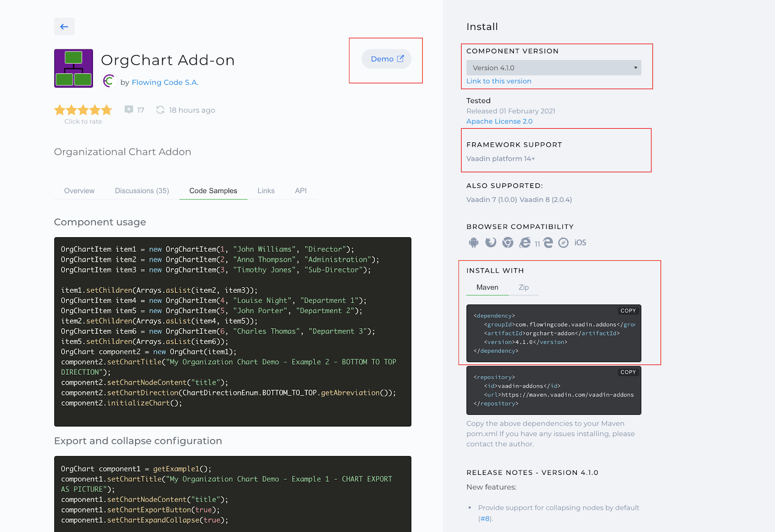Click the Export and collapse code block
This screenshot has width=775, height=532.
pyautogui.click(x=232, y=494)
